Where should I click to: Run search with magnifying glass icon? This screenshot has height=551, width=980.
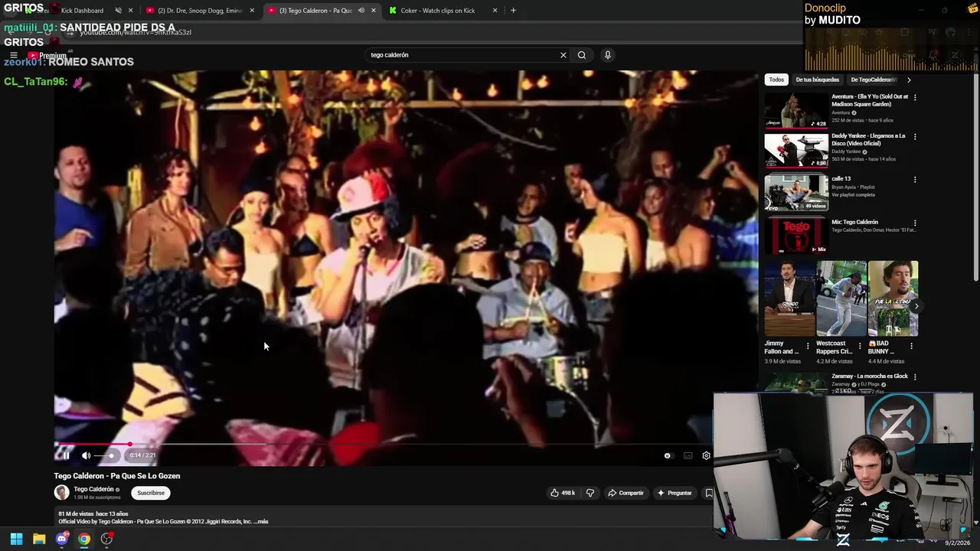point(582,55)
